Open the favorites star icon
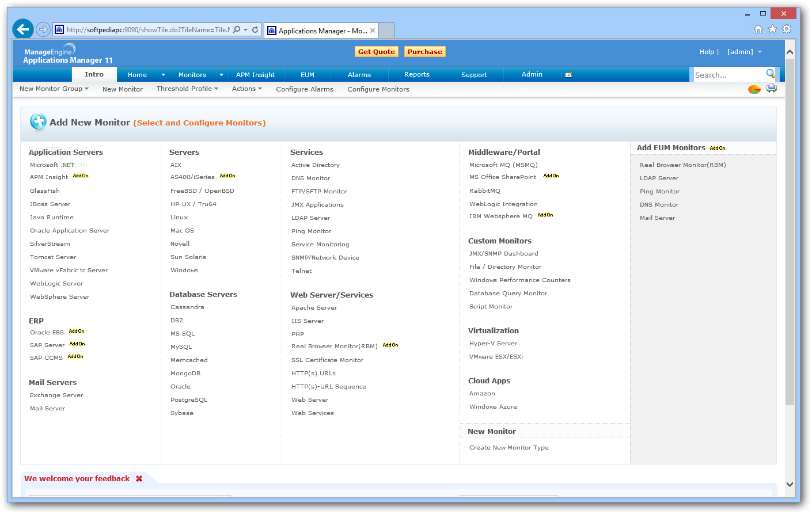 (772, 29)
